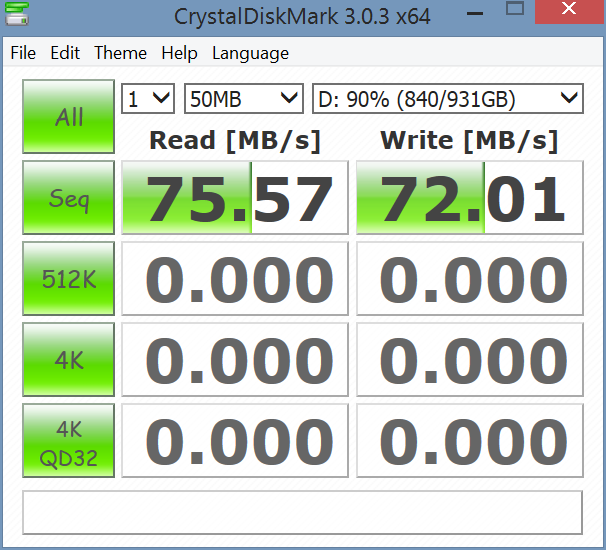Click the 4K write result value

point(470,359)
